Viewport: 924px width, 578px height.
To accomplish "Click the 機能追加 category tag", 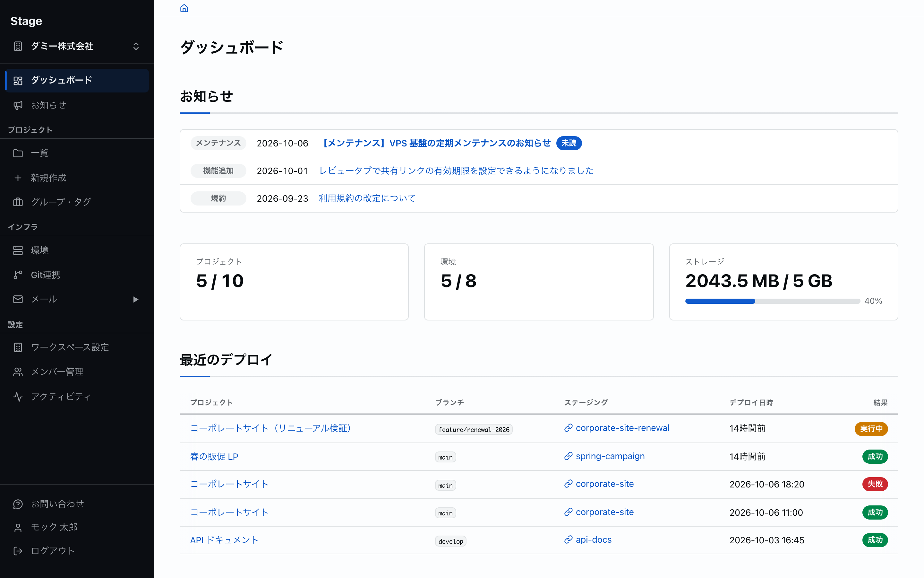I will click(218, 171).
